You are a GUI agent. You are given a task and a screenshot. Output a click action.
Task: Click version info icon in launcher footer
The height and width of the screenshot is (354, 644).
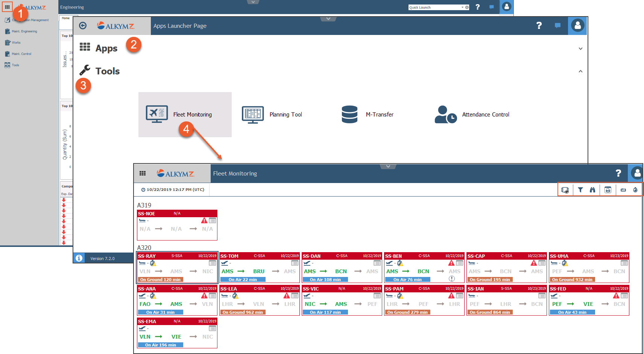coord(79,258)
